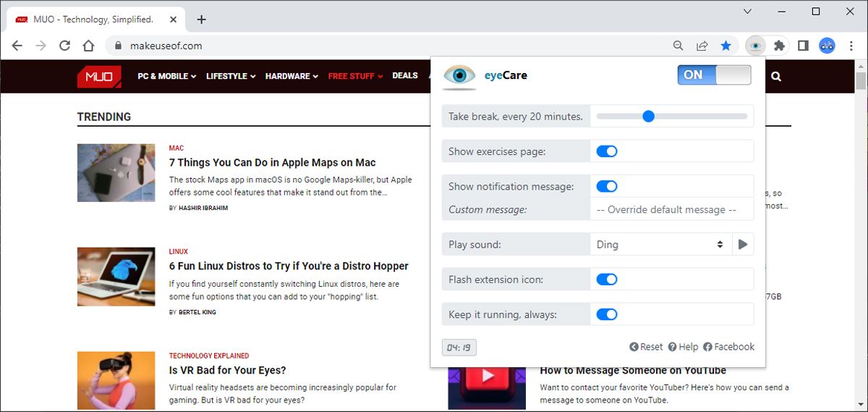Reload the page
The height and width of the screenshot is (412, 868).
(x=64, y=46)
